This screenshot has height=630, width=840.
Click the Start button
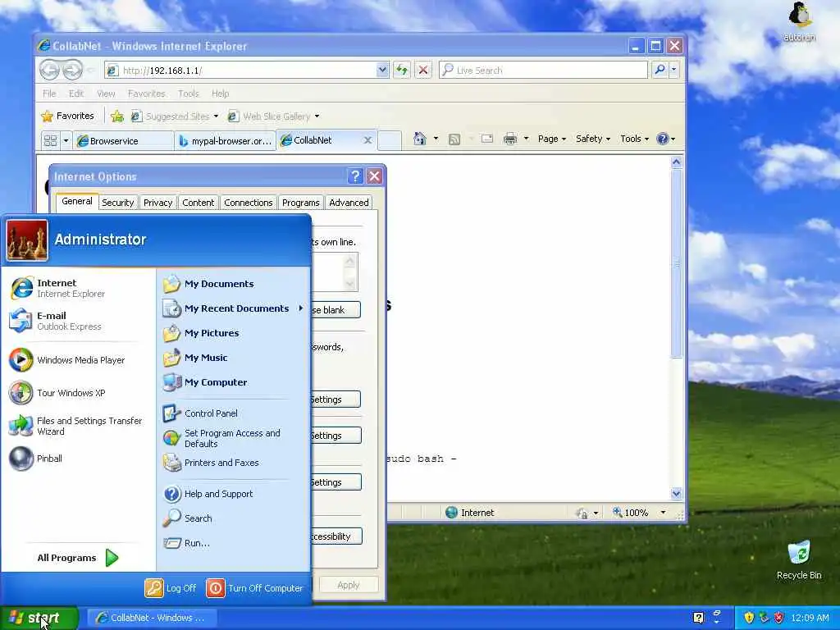click(x=39, y=618)
